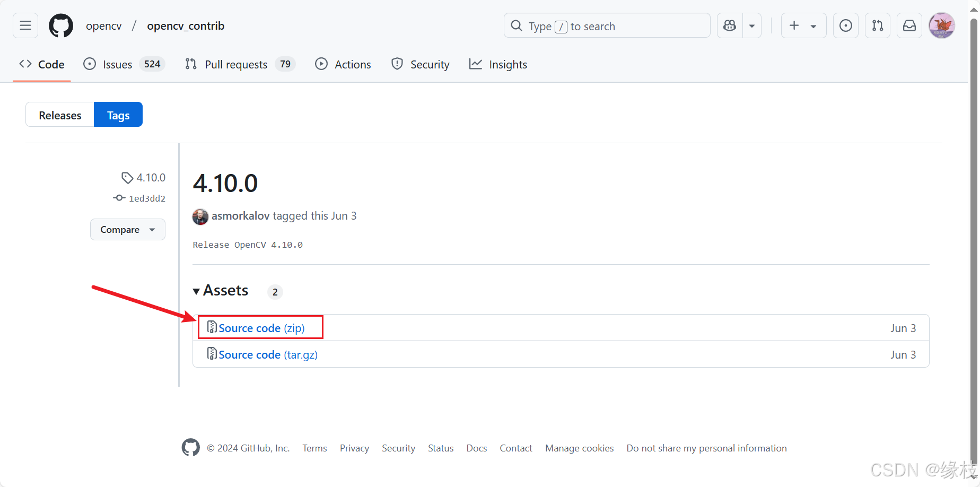Open the Manage cookies footer link
The width and height of the screenshot is (980, 487).
[x=579, y=448]
